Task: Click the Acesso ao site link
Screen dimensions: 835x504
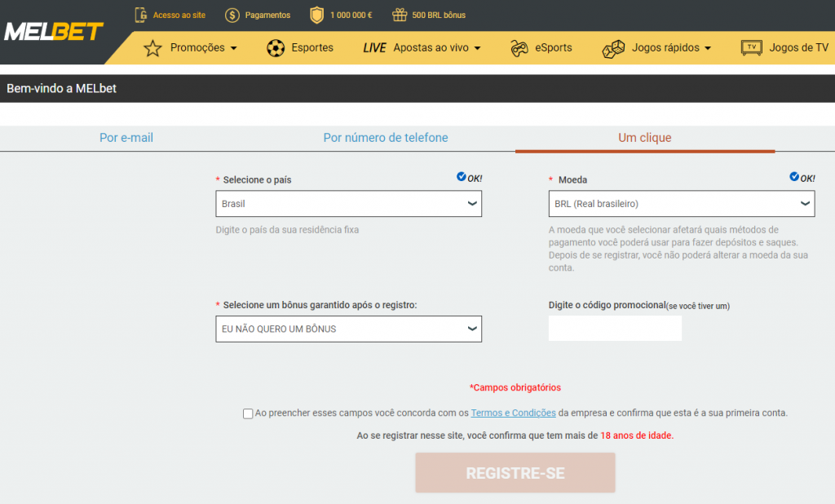Action: point(179,15)
